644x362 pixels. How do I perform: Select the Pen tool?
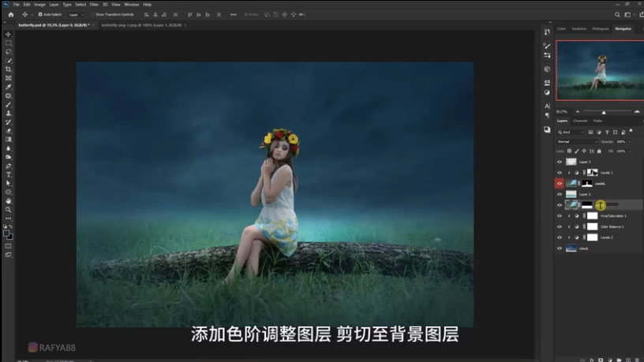(8, 166)
